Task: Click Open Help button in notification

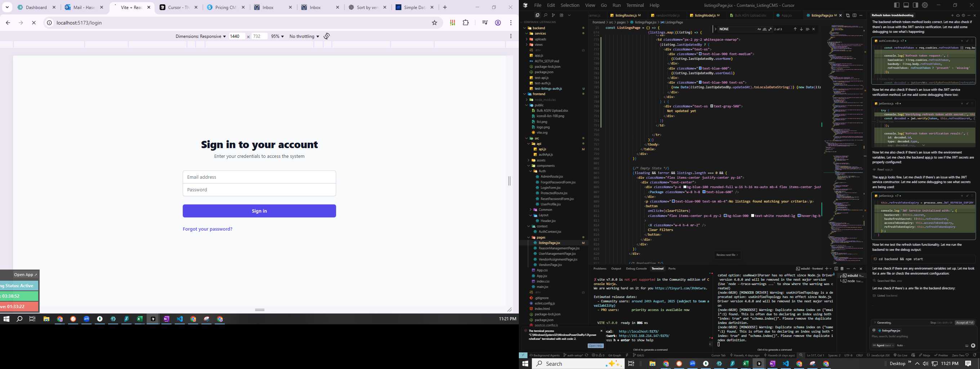Action: [595, 346]
